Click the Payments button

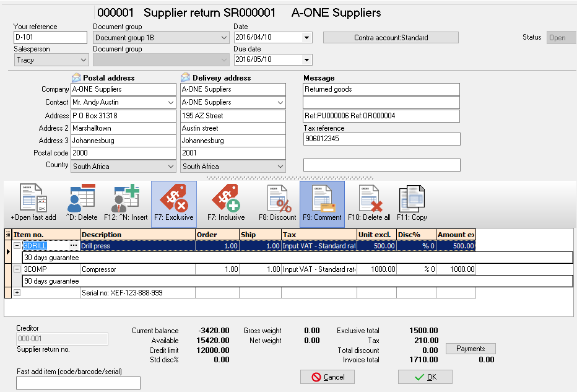[x=471, y=349]
